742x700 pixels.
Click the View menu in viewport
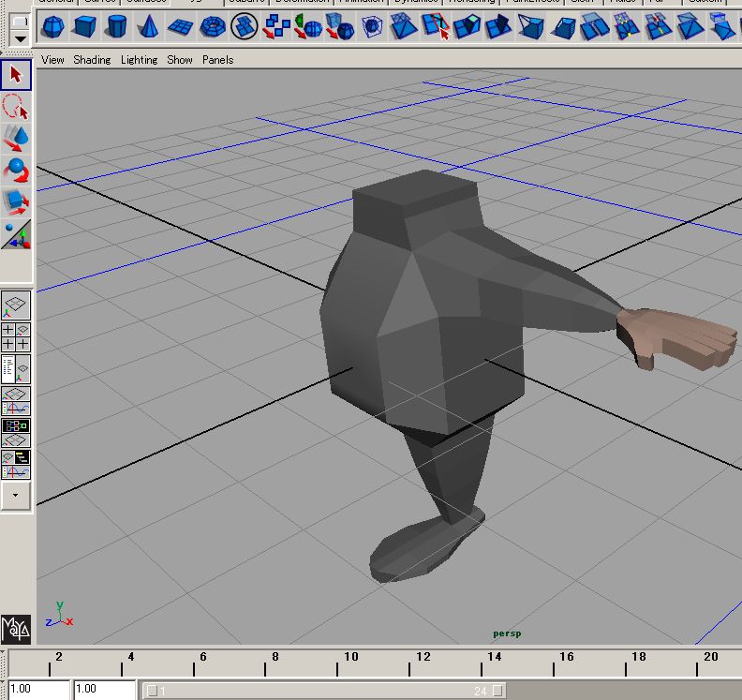[52, 60]
